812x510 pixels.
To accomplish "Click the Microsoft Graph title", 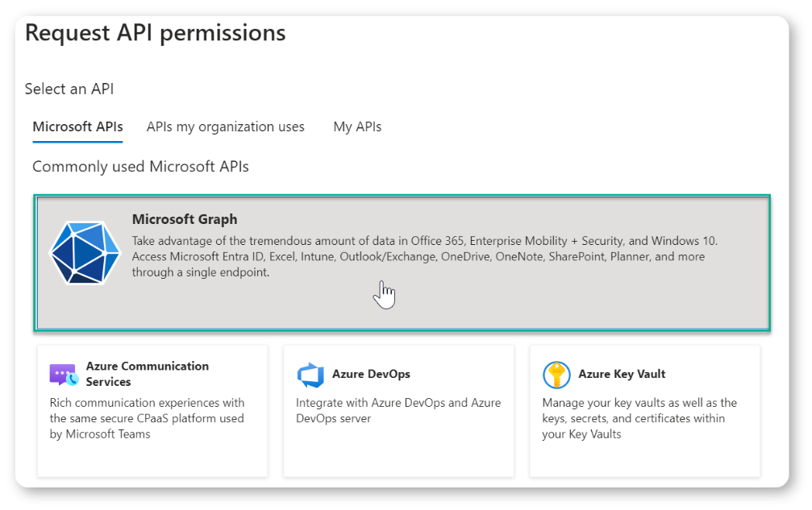I will [x=185, y=219].
